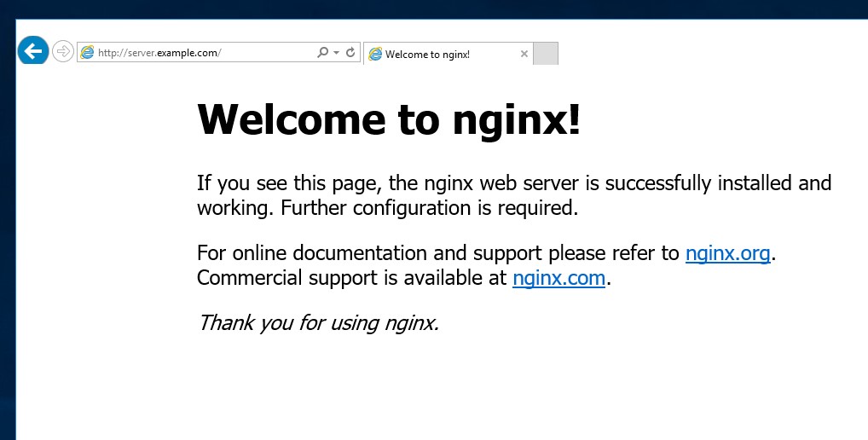Click the text 'If you see this page'
The image size is (868, 440).
click(x=290, y=183)
